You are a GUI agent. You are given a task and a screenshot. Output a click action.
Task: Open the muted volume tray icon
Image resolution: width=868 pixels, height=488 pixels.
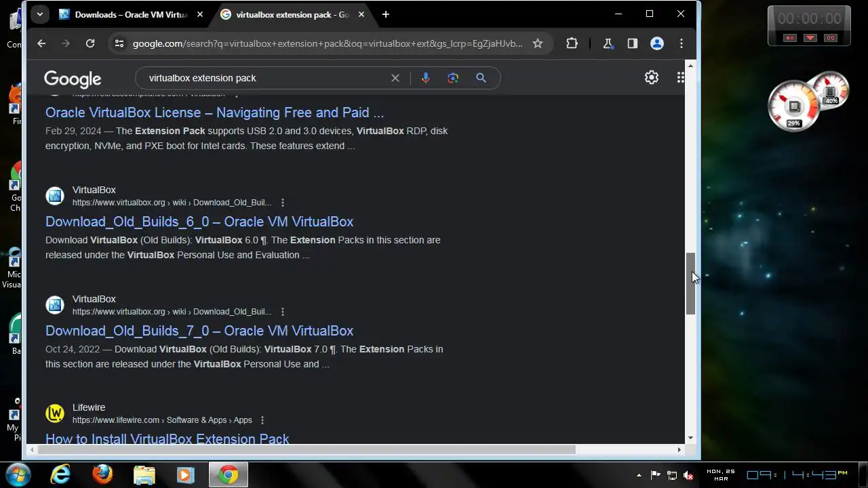690,475
